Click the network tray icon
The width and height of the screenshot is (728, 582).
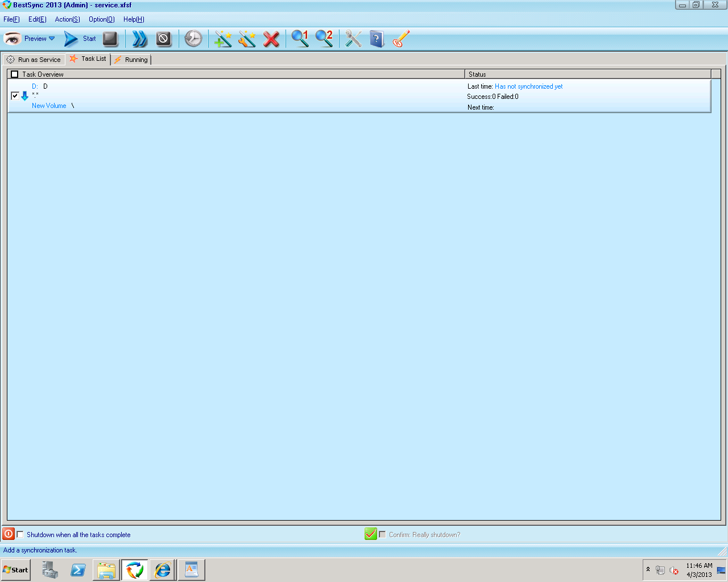[660, 570]
